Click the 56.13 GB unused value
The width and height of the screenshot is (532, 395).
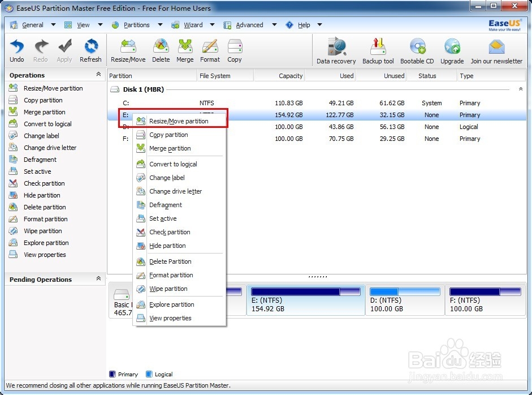tap(392, 127)
